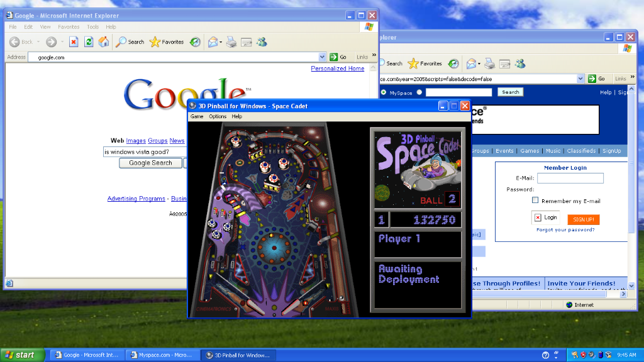Screen dimensions: 644x362
Task: Print page from Myspace IE toolbar
Action: pyautogui.click(x=489, y=63)
